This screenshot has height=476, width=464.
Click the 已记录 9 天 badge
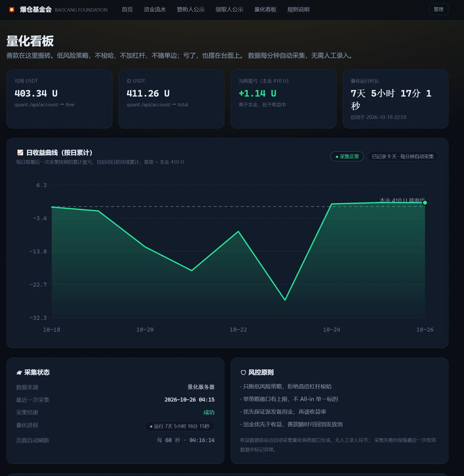[x=403, y=157]
